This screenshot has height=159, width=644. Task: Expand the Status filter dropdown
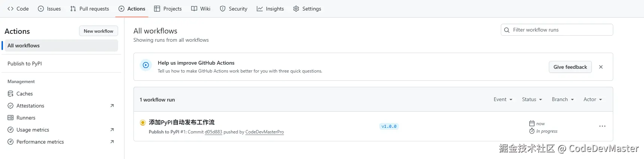[532, 99]
